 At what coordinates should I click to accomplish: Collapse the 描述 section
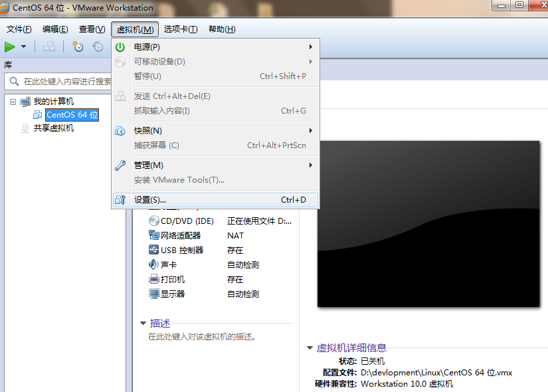click(143, 324)
